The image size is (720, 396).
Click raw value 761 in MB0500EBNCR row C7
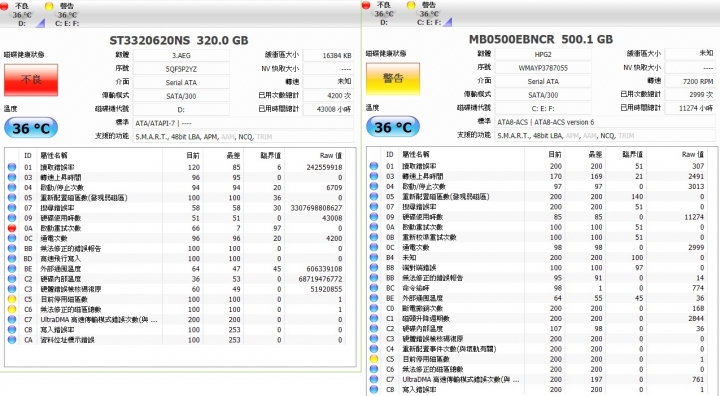pyautogui.click(x=698, y=379)
